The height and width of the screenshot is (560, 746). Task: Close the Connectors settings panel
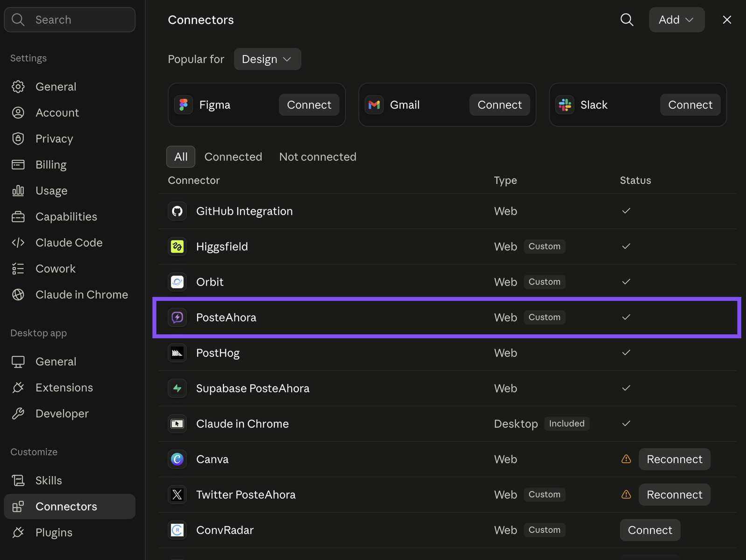(726, 20)
